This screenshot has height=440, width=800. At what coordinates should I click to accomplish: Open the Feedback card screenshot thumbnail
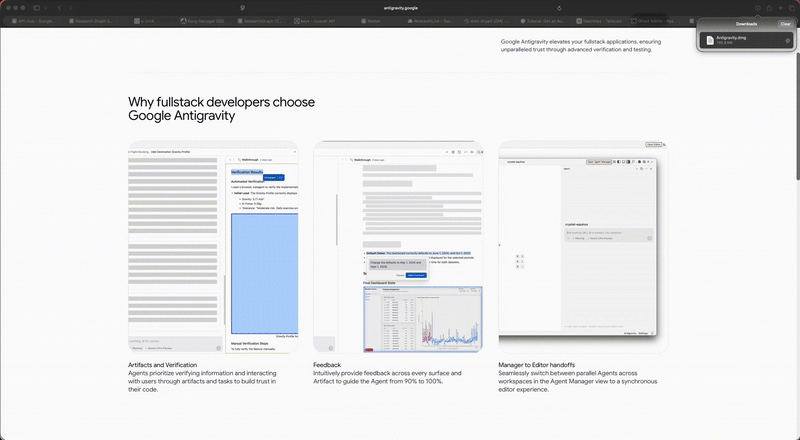coord(399,247)
